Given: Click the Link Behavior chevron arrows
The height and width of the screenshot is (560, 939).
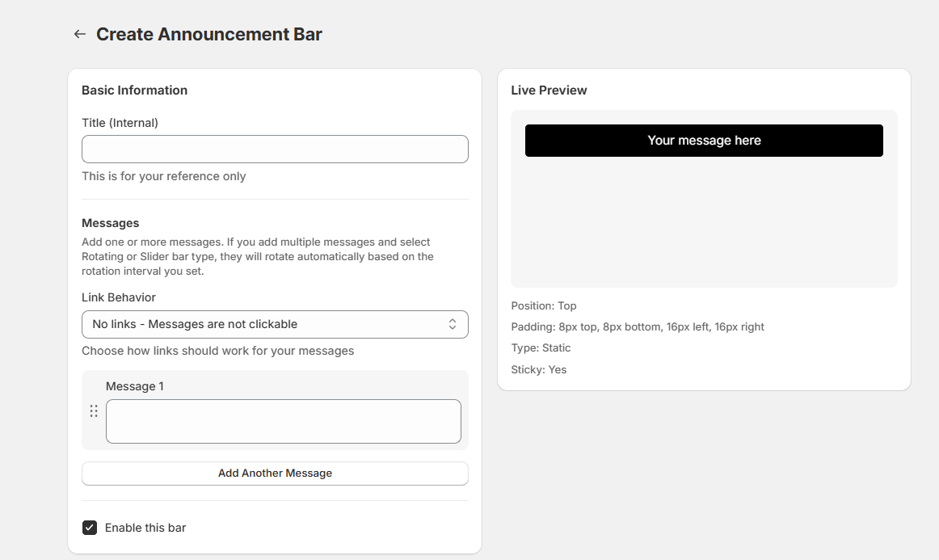Looking at the screenshot, I should (x=453, y=324).
